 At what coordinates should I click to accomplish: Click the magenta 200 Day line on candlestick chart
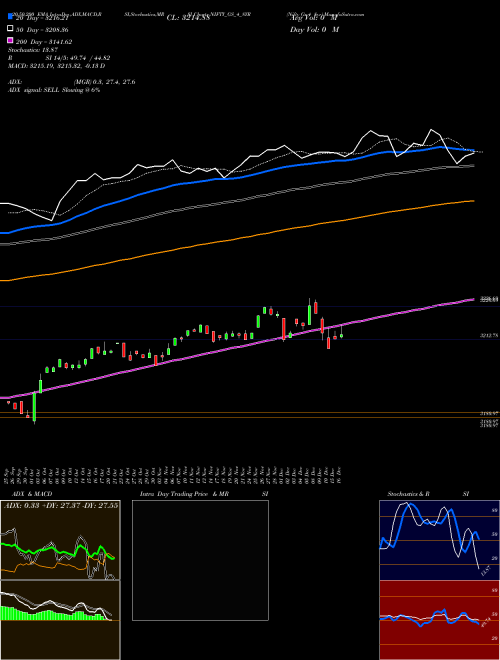tap(236, 347)
